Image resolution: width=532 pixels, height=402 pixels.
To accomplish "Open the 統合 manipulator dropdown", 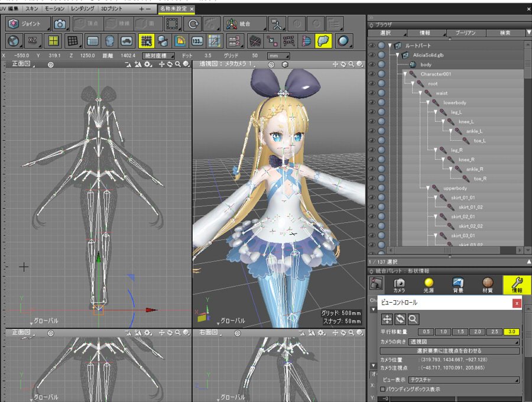I will [x=245, y=24].
